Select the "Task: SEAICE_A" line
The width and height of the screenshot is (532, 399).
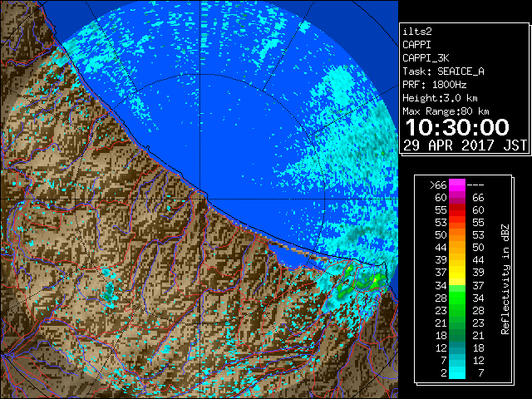443,71
